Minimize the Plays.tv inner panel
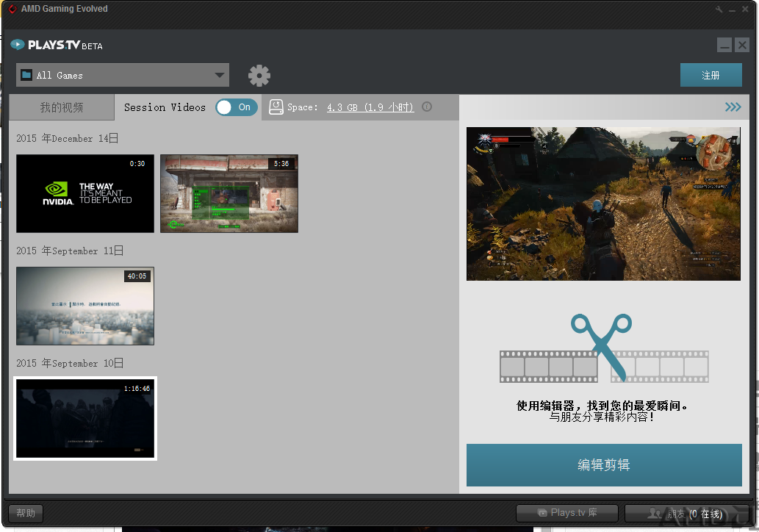The height and width of the screenshot is (532, 759). [x=724, y=45]
